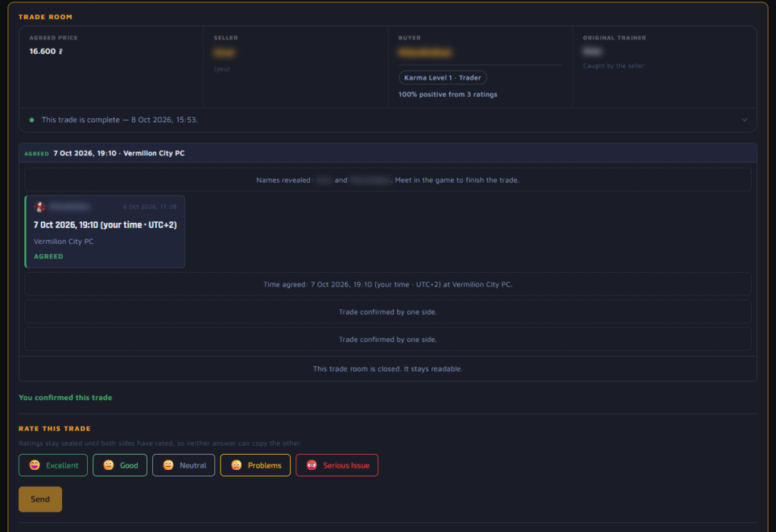Select the "Names revealed" system message

[x=388, y=180]
